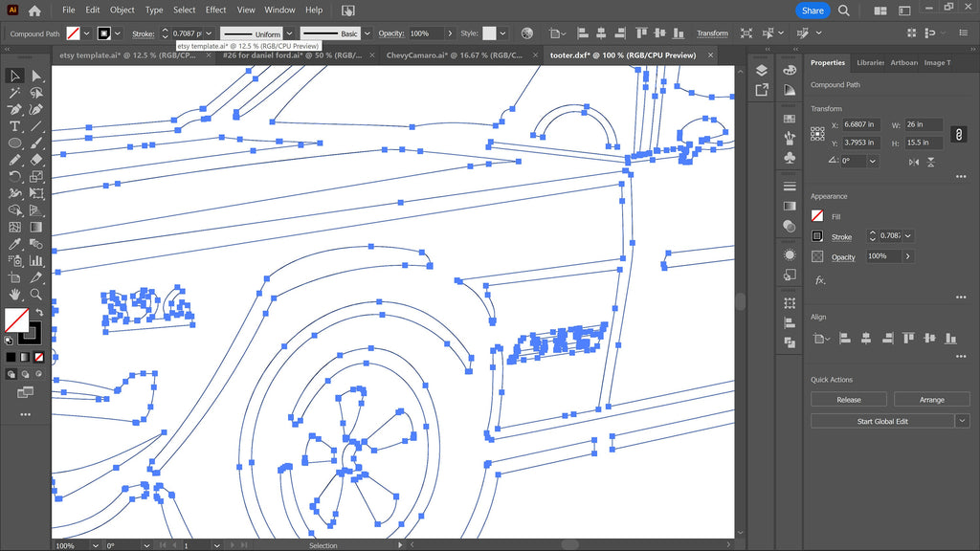Switch to etsy template.ai document tab
980x551 pixels.
click(127, 55)
